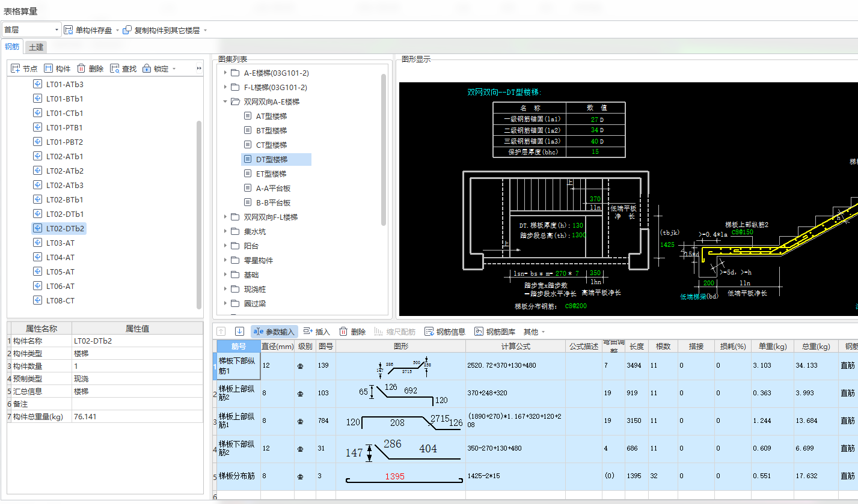
Task: Switch to the 土建 tab
Action: [x=36, y=47]
